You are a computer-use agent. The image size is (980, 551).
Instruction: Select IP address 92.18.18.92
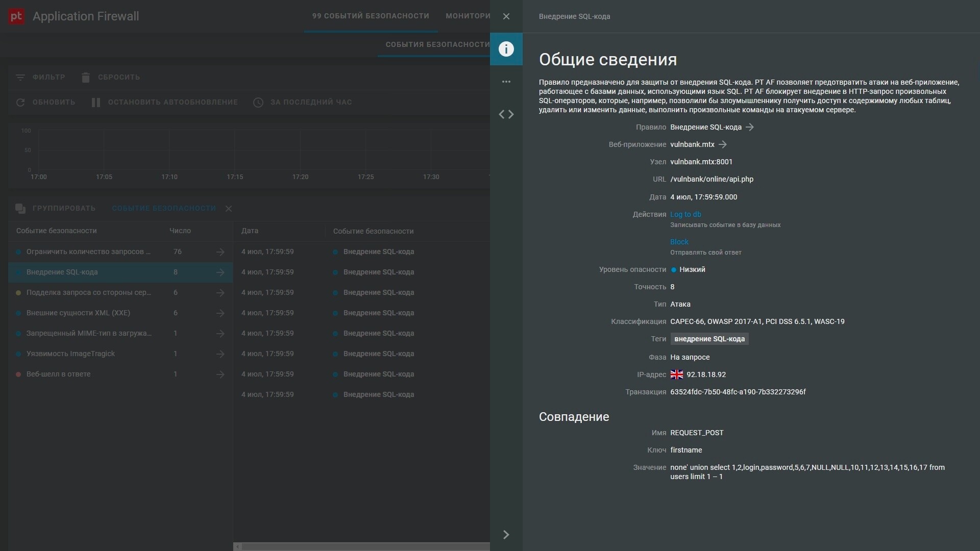(x=706, y=374)
